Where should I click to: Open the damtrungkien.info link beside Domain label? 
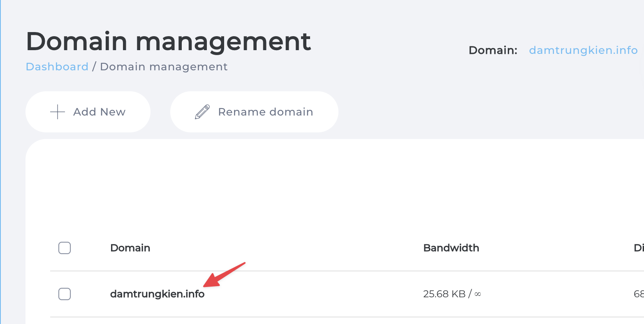tap(583, 51)
